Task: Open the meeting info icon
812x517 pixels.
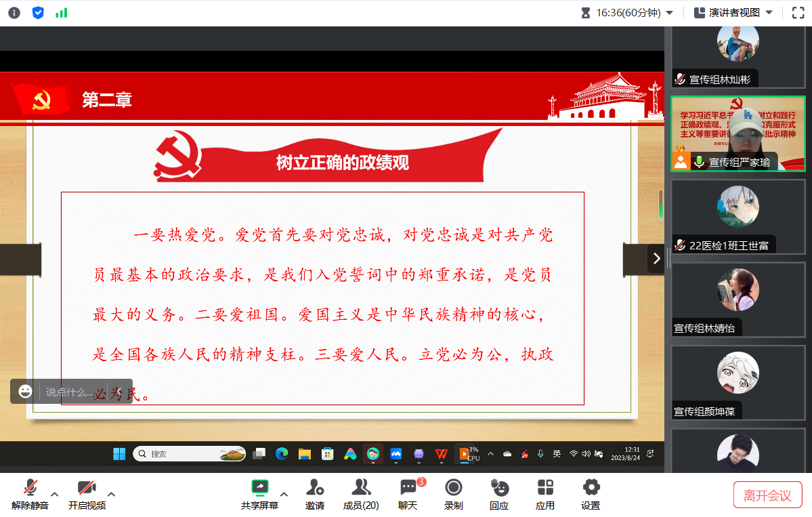Action: point(14,13)
